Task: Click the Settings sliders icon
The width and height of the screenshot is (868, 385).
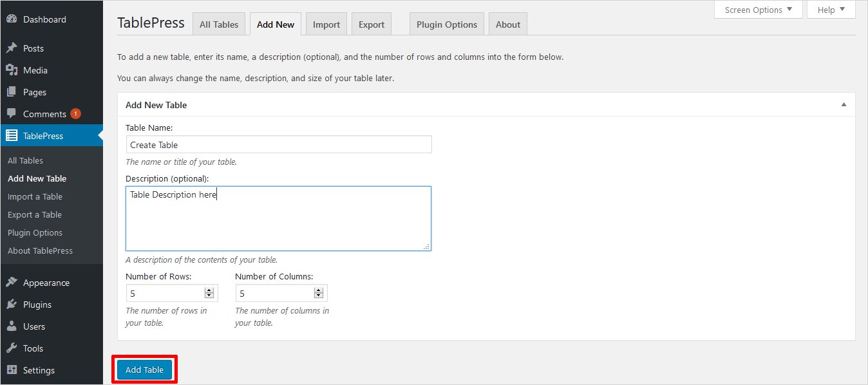Action: (x=12, y=370)
